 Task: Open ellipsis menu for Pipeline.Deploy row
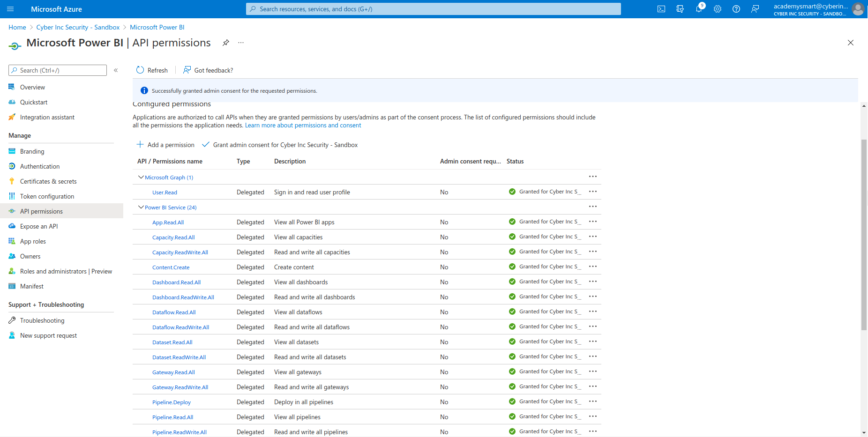(x=593, y=401)
